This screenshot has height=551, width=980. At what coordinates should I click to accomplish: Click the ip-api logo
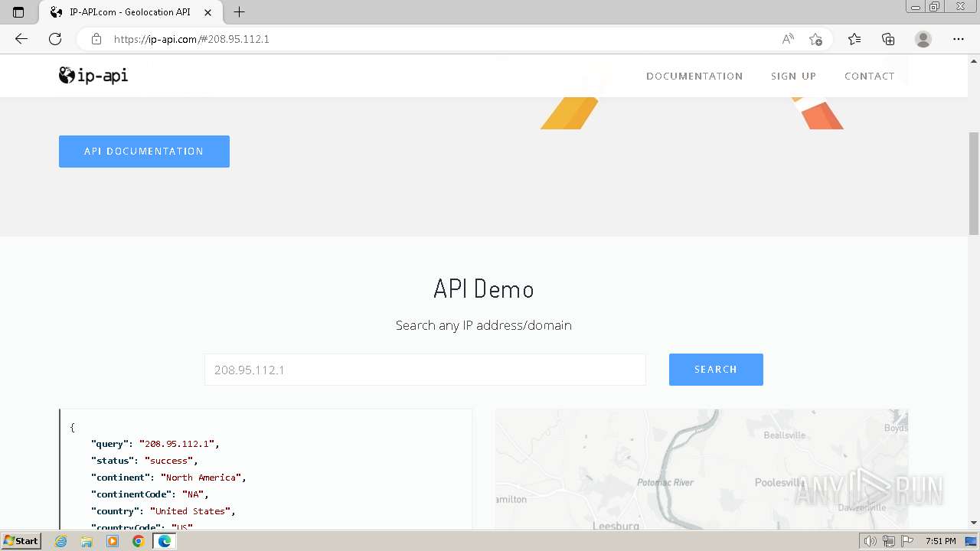tap(93, 75)
